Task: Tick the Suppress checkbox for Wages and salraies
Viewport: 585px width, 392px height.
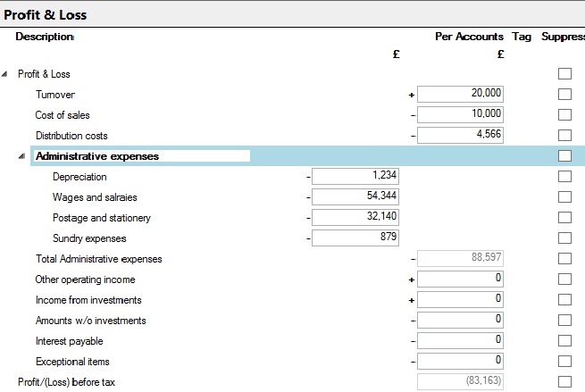Action: 564,196
